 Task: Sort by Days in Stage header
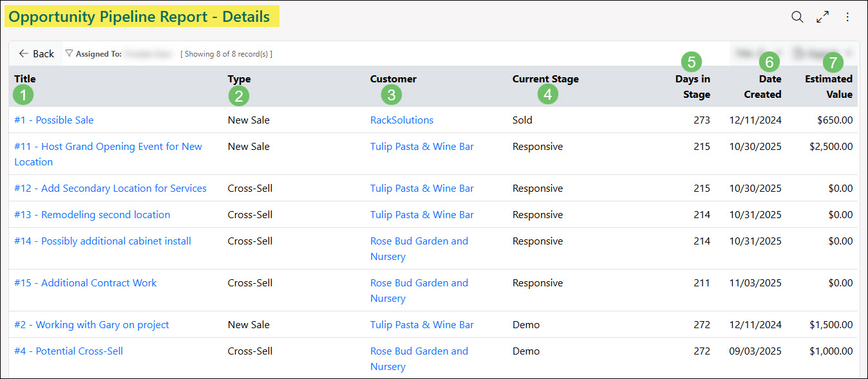693,87
